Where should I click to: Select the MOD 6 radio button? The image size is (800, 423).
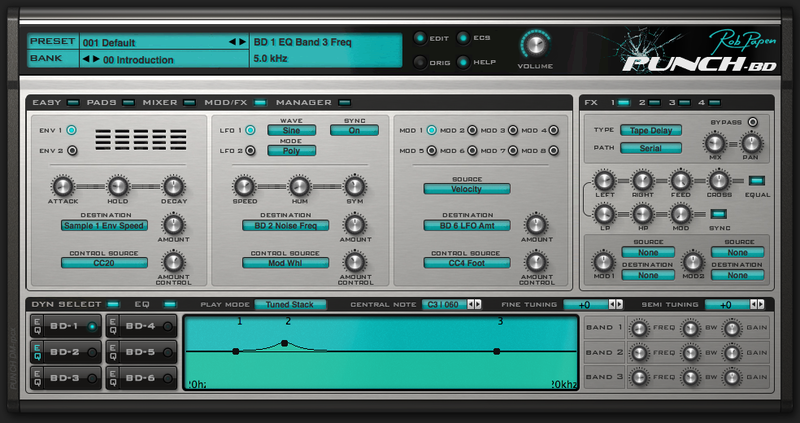pyautogui.click(x=472, y=151)
